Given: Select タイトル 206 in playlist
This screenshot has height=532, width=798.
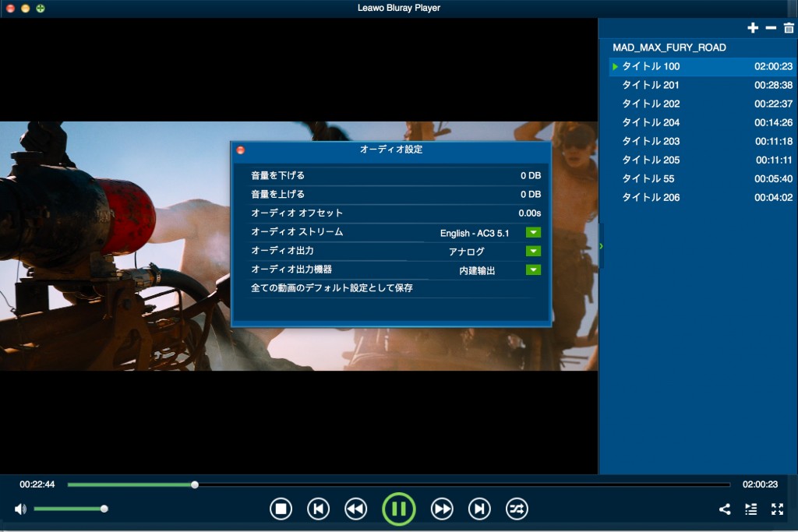Looking at the screenshot, I should pyautogui.click(x=702, y=197).
